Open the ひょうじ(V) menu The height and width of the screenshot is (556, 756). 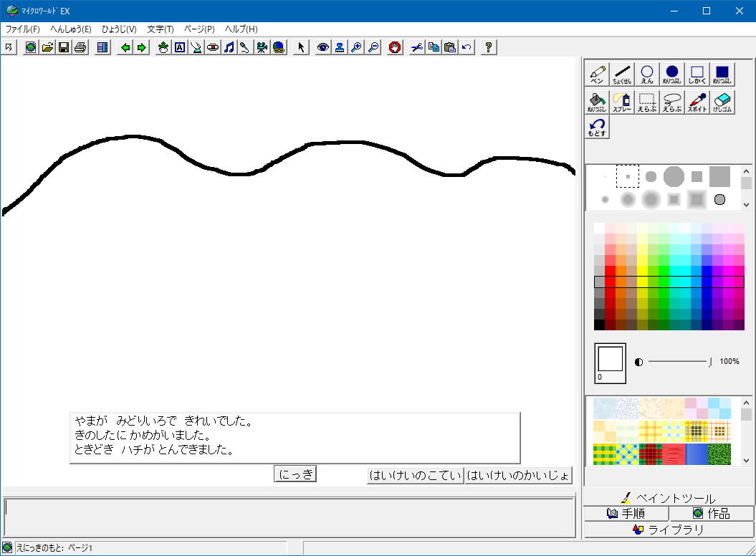pos(119,29)
